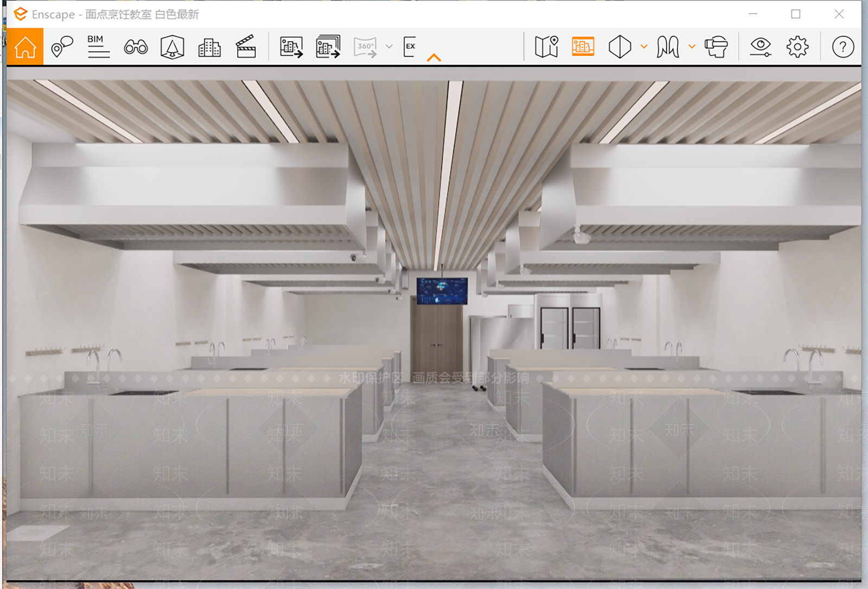Toggle the orange highlighted building frame icon

click(583, 47)
